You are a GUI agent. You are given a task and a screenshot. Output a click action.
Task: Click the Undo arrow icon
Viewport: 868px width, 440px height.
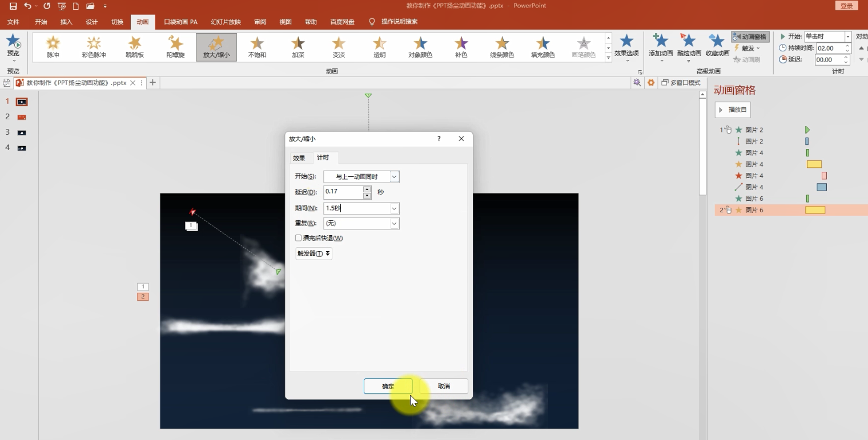[27, 6]
